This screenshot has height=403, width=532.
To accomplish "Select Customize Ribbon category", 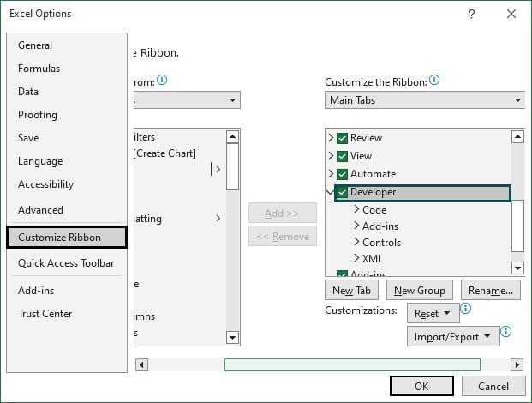I will [x=67, y=237].
